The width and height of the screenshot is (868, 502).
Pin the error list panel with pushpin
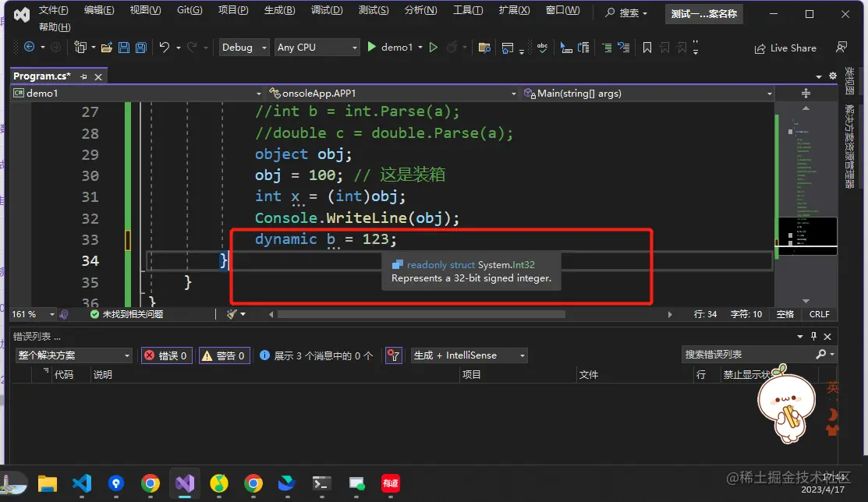813,336
